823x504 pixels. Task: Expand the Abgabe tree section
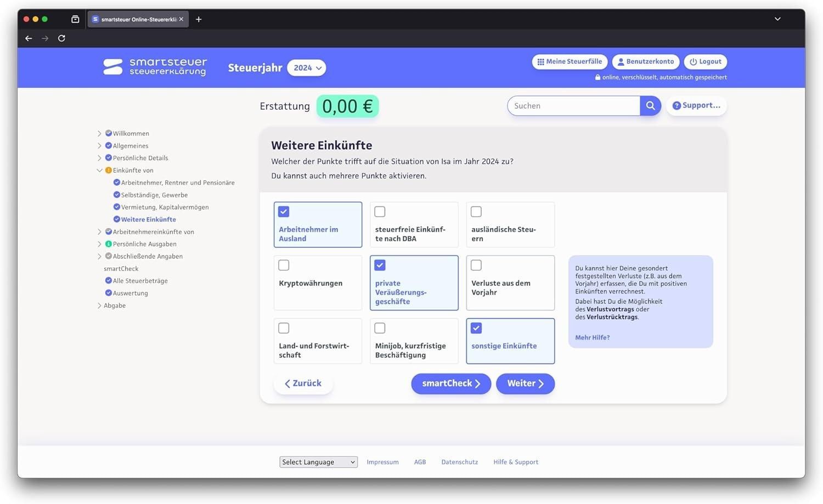coord(99,305)
